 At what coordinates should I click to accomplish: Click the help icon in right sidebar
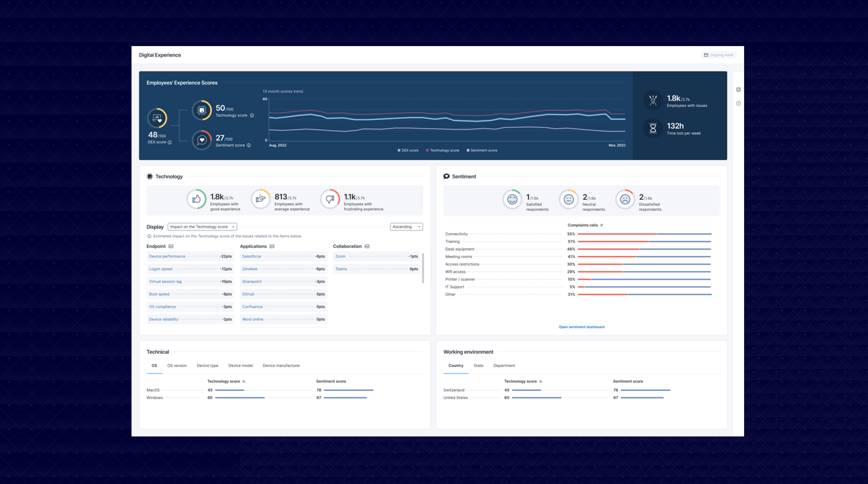point(738,104)
